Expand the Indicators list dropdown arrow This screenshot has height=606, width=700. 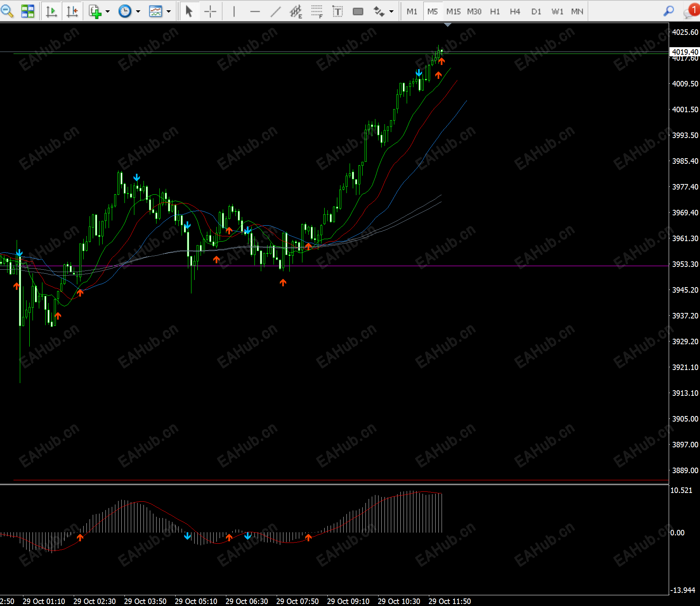(x=107, y=11)
